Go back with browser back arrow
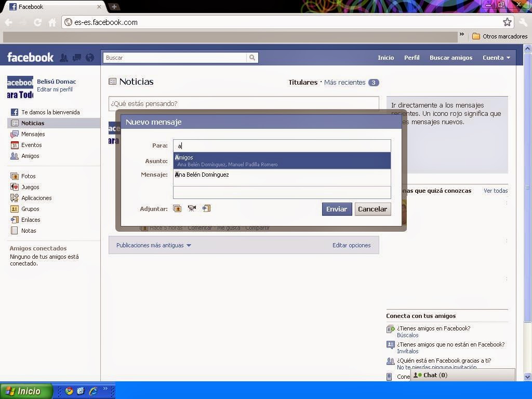The image size is (532, 399). (x=8, y=22)
